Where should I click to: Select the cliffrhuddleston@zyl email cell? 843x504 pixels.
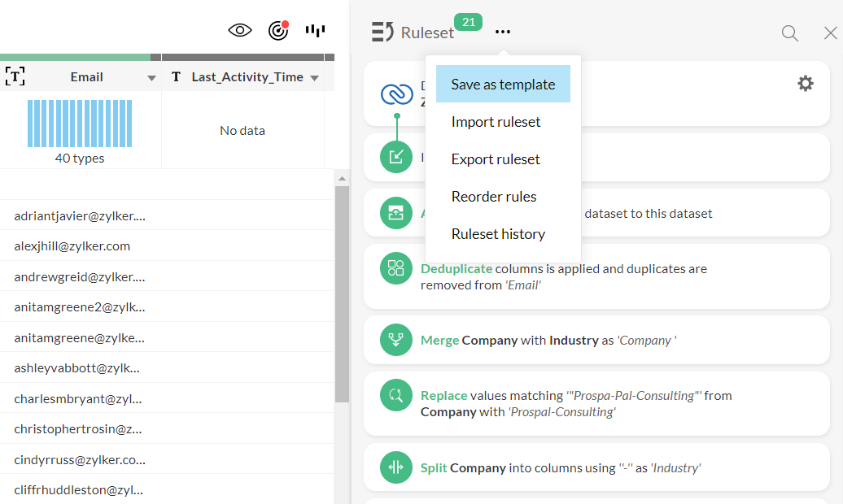[x=78, y=489]
